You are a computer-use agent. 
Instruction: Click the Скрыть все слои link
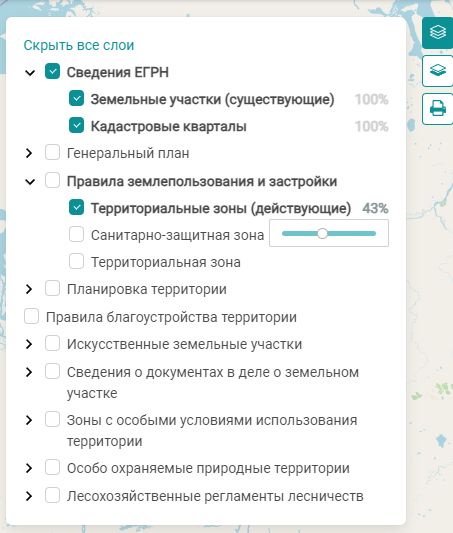coord(79,45)
